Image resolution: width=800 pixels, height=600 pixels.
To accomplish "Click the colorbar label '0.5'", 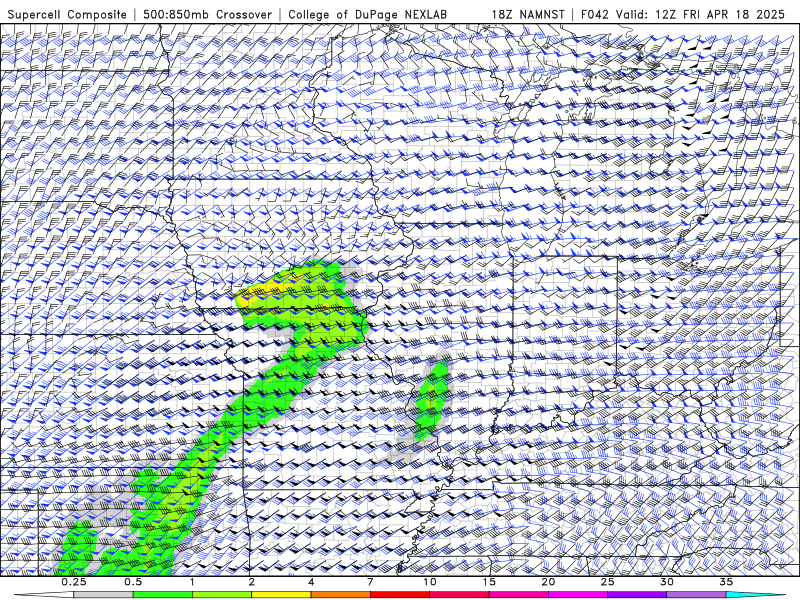I will pyautogui.click(x=133, y=582).
